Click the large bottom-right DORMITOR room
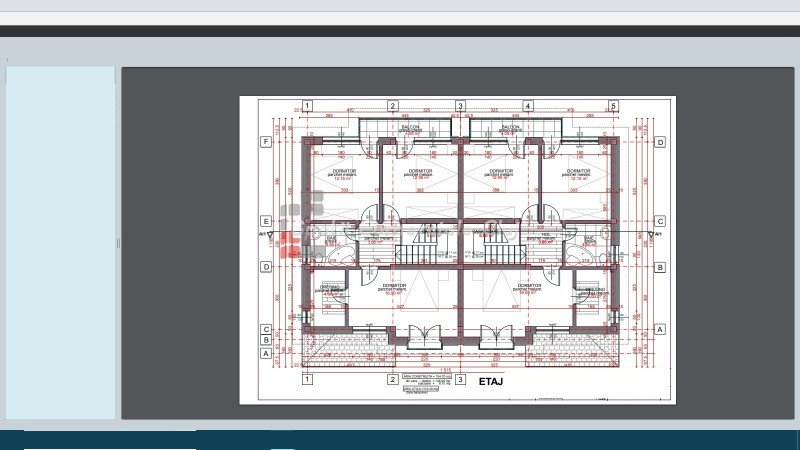 (x=529, y=288)
